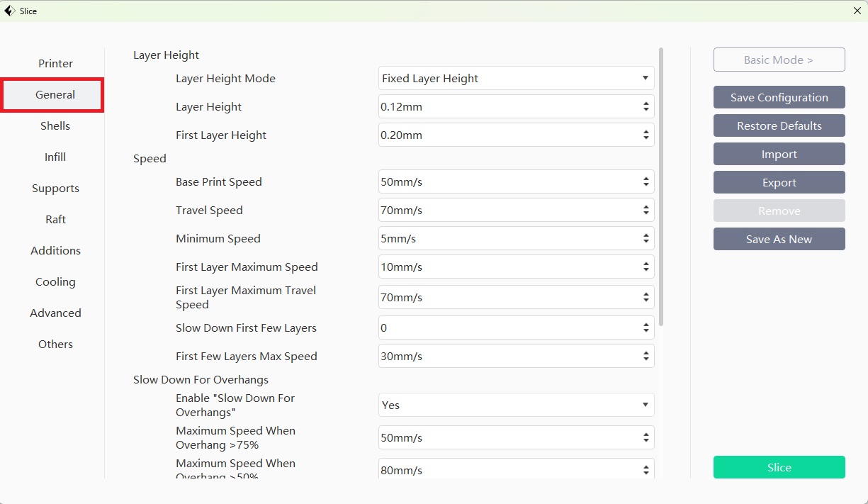Click the green Slice button
Screen dimensions: 868x504
coord(779,468)
